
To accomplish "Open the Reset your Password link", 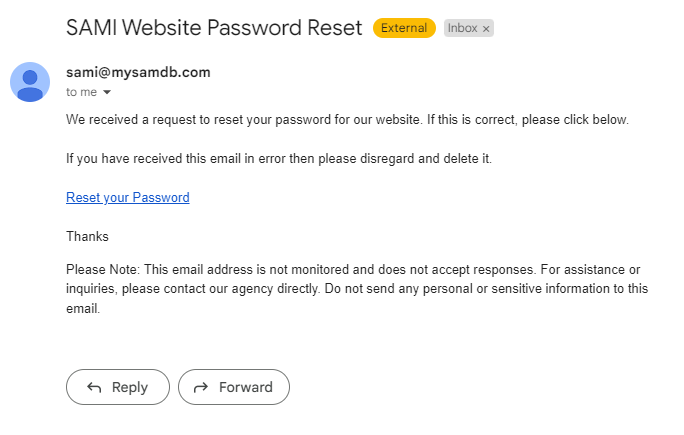I will [128, 197].
